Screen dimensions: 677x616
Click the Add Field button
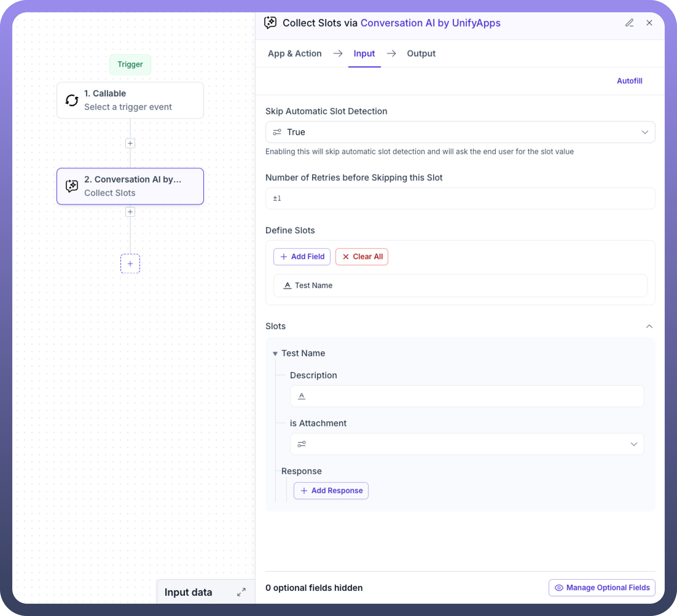(x=302, y=256)
